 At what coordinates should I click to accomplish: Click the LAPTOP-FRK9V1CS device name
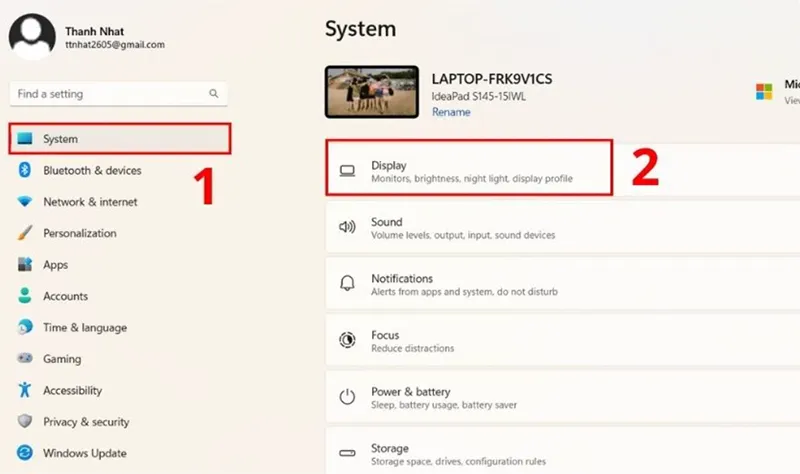(x=492, y=79)
